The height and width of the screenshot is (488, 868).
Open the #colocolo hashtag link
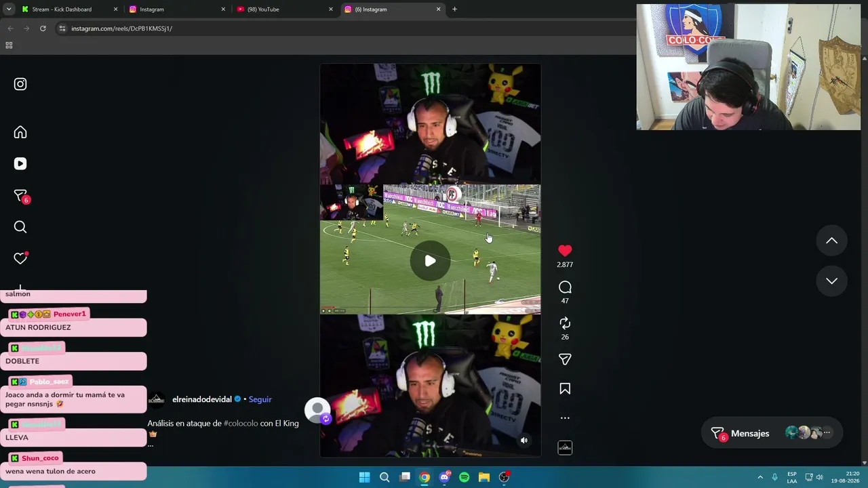(x=241, y=424)
